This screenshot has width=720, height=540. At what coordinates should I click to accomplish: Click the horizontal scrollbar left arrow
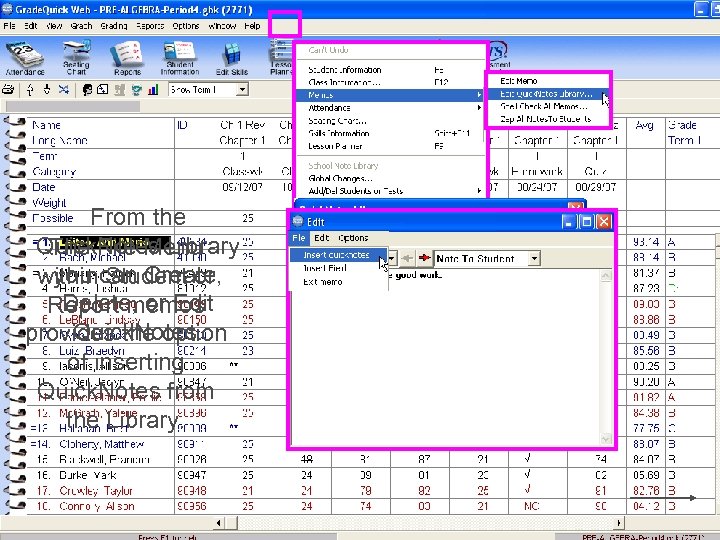pyautogui.click(x=219, y=523)
